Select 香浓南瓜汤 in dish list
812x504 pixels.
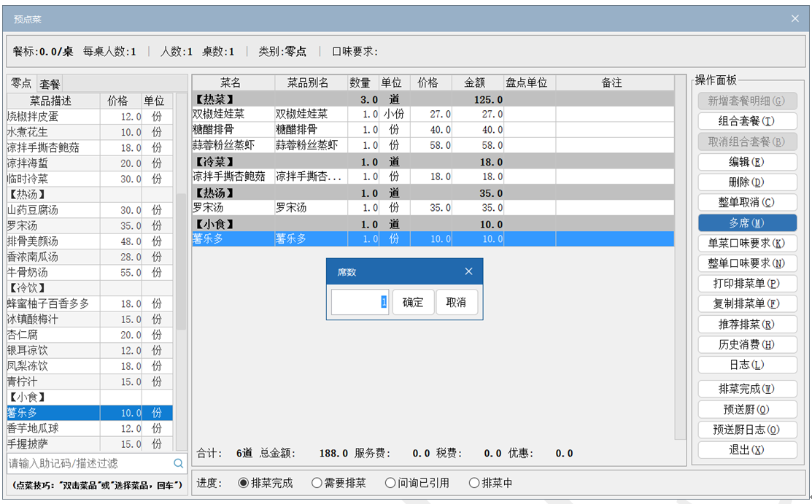(90, 257)
